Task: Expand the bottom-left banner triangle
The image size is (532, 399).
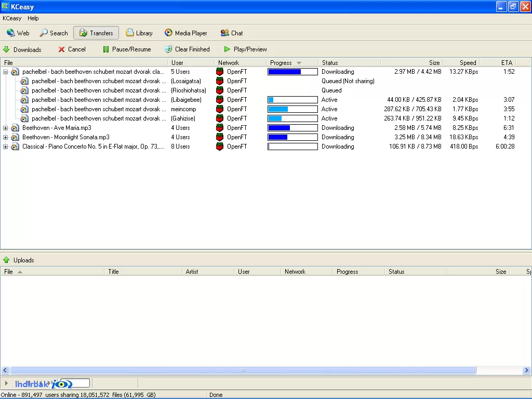Action: [6, 383]
